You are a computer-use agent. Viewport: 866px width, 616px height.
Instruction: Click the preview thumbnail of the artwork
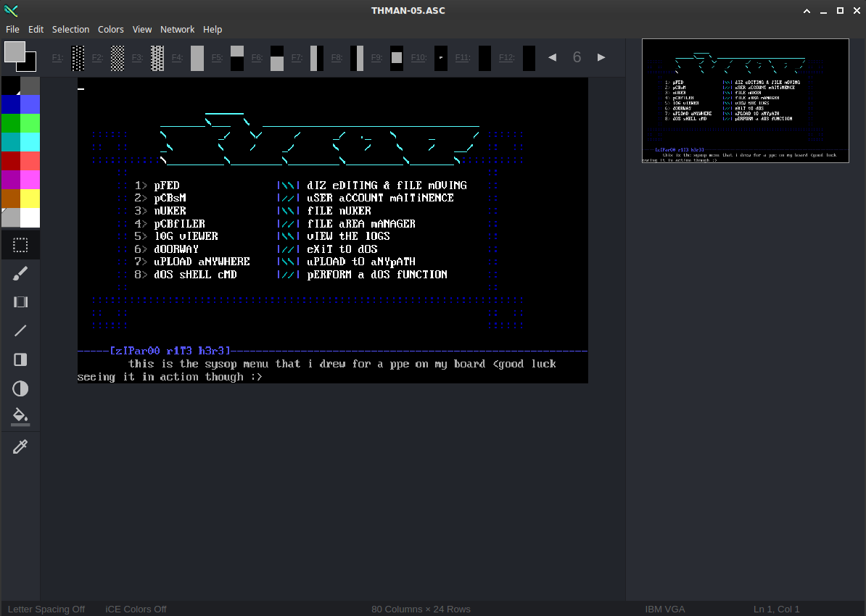(745, 101)
